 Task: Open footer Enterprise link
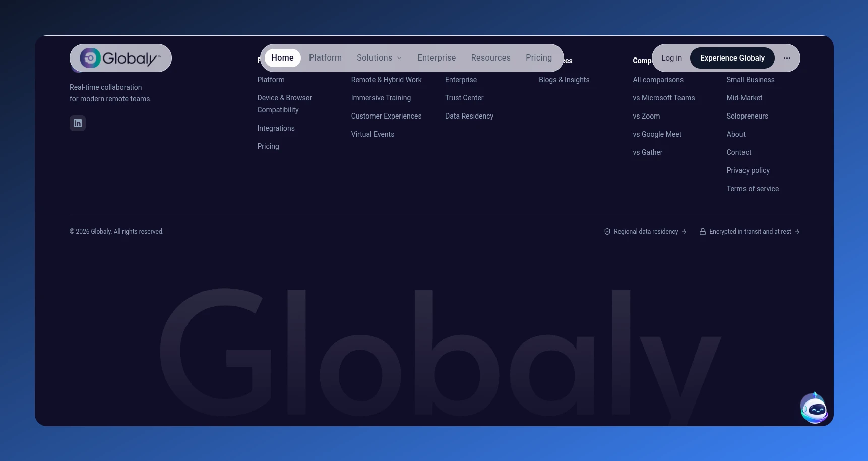pyautogui.click(x=461, y=80)
